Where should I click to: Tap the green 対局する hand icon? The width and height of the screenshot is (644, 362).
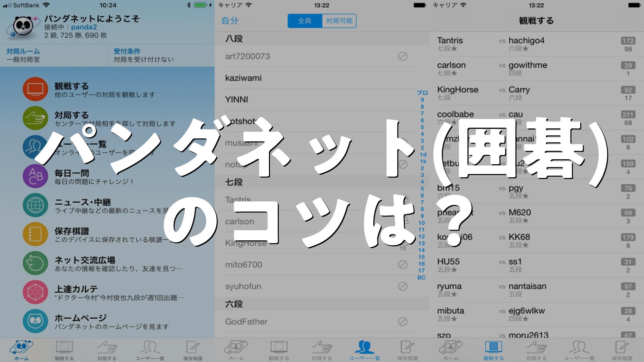coord(35,118)
